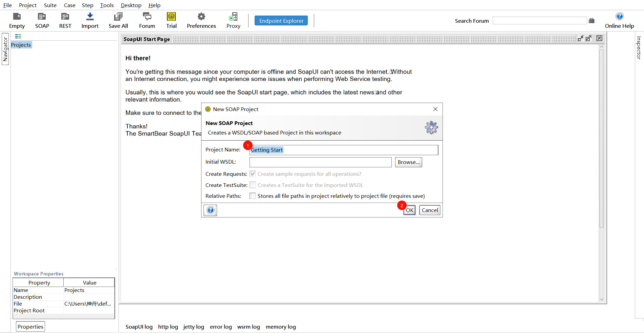The height and width of the screenshot is (333, 644).
Task: Open the http log tab
Action: pyautogui.click(x=168, y=327)
